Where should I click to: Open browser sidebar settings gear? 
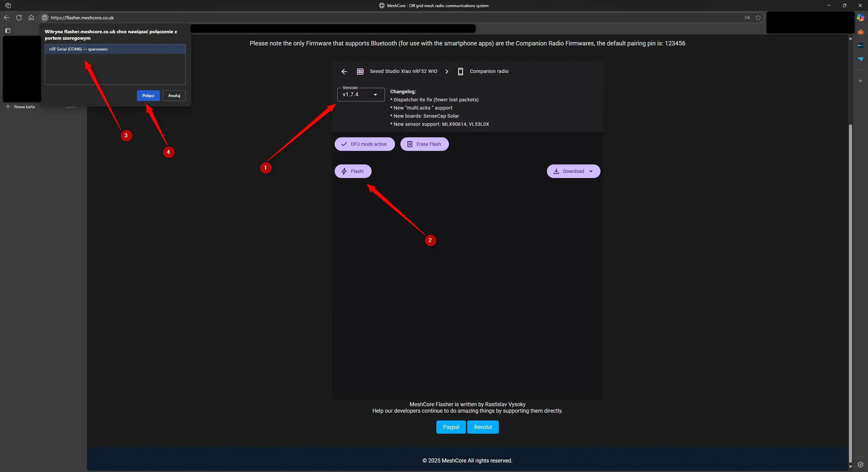point(861,465)
